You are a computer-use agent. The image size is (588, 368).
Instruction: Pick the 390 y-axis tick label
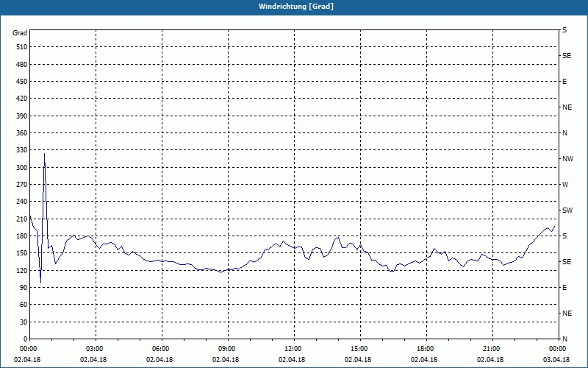[x=22, y=116]
